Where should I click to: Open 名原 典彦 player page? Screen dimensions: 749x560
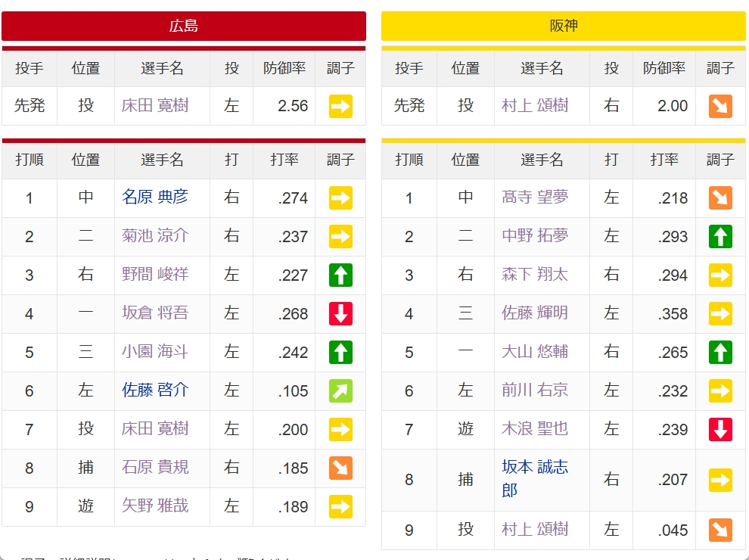point(155,197)
